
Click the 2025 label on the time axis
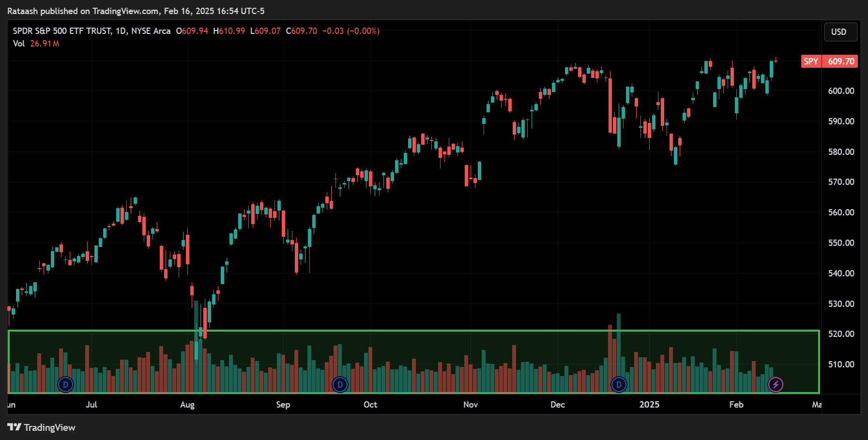649,405
